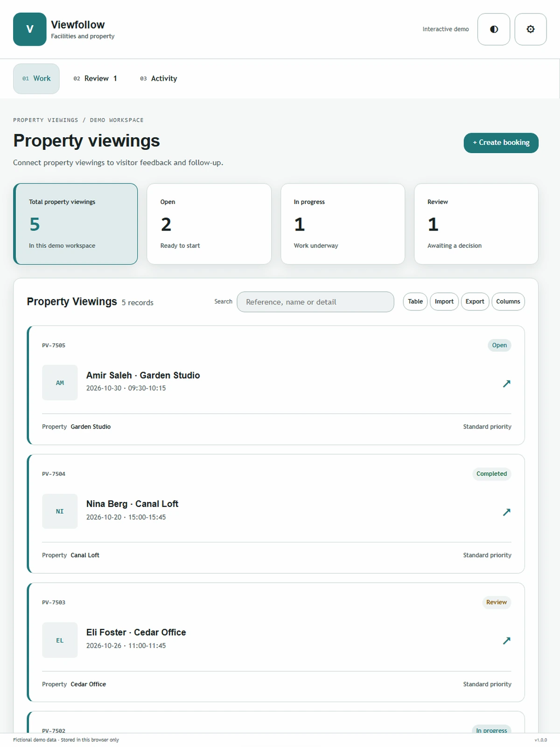The image size is (560, 747).
Task: Click the Open status badge on PV-7505
Action: click(499, 345)
